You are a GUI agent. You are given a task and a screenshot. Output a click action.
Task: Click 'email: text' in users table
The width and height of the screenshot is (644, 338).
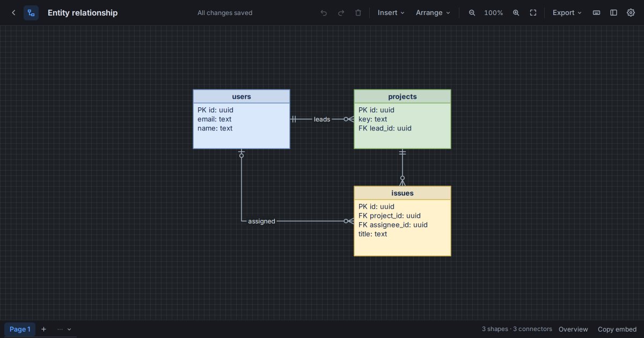click(x=215, y=119)
